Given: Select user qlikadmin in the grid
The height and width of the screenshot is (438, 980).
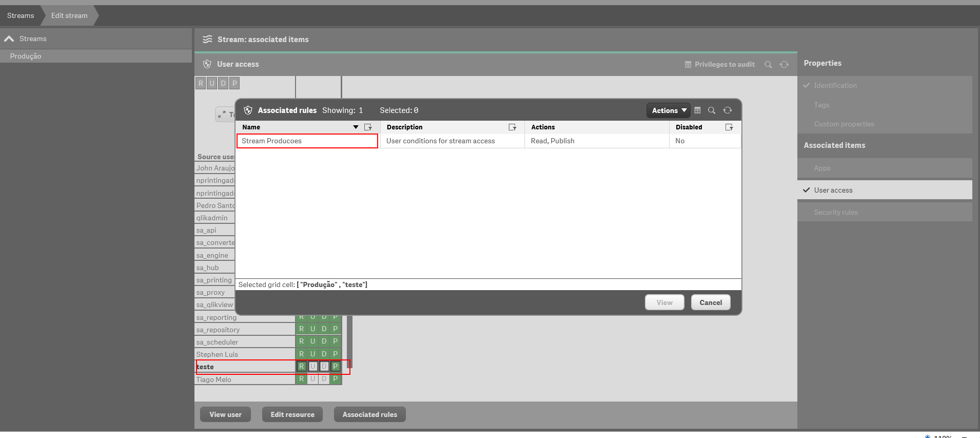Looking at the screenshot, I should pyautogui.click(x=215, y=218).
